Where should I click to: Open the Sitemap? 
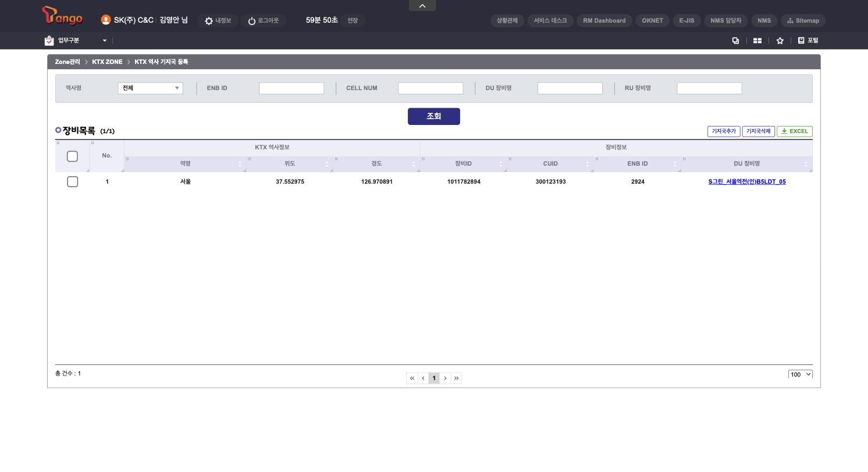pyautogui.click(x=803, y=20)
